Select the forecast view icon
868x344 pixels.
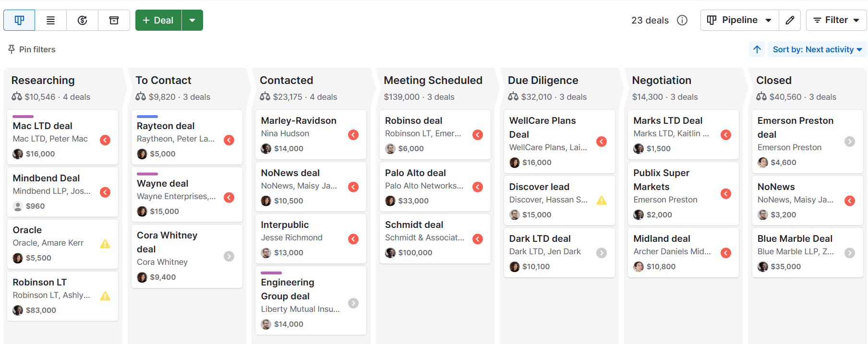[82, 20]
